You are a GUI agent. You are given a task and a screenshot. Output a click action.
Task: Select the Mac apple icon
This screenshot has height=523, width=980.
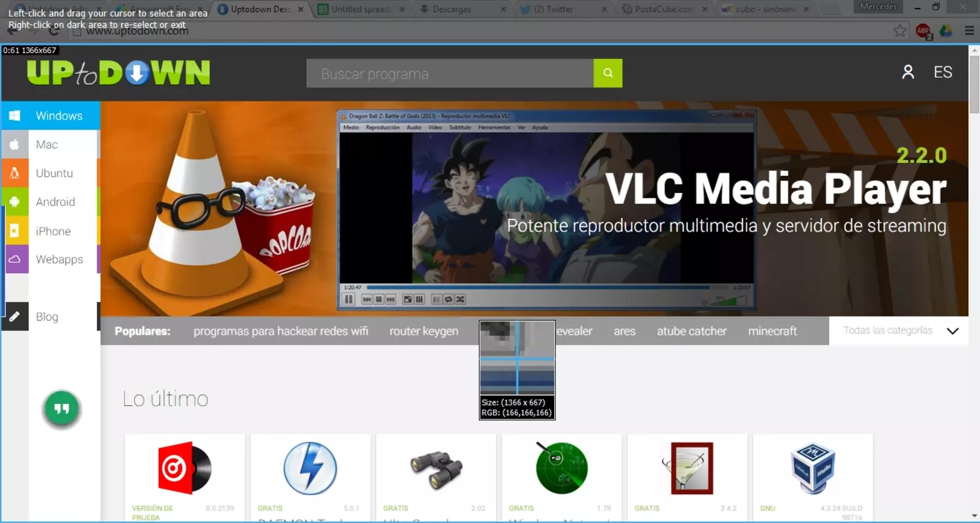click(x=14, y=144)
